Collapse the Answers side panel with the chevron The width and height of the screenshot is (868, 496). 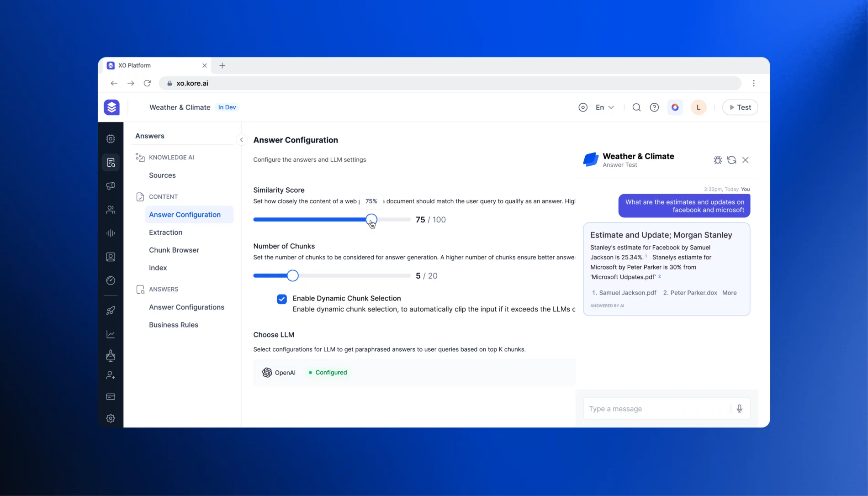242,140
